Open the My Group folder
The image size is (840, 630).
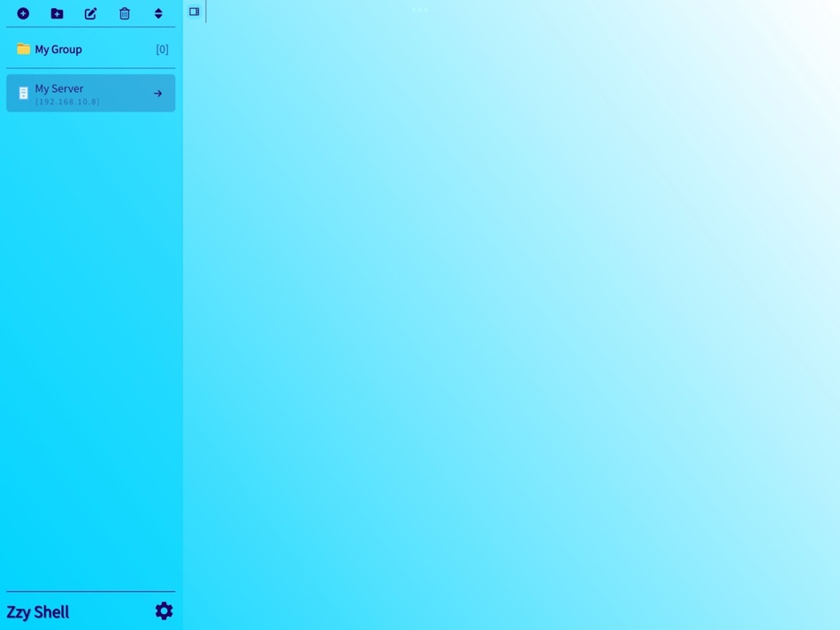click(x=90, y=50)
